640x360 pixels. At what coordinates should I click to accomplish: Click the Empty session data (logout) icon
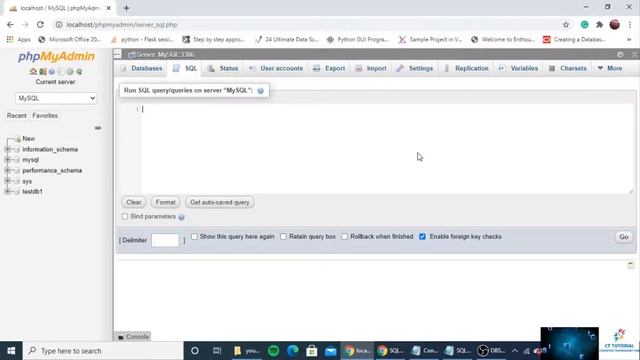[42, 71]
